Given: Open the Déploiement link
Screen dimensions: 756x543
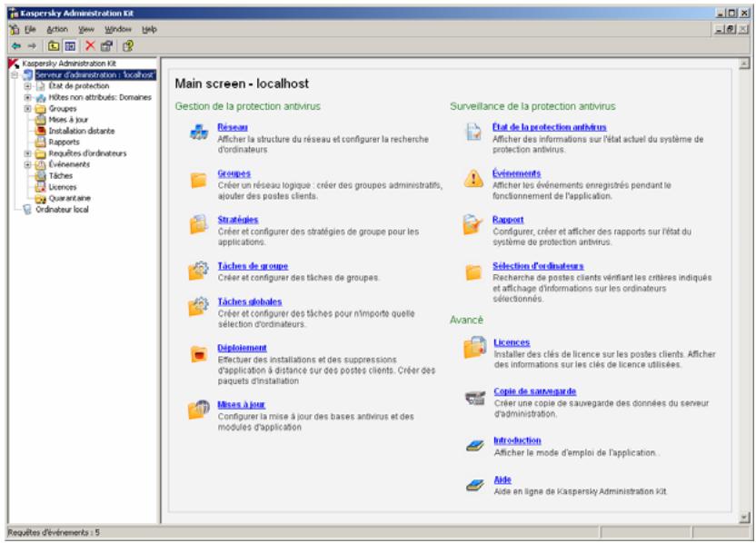Looking at the screenshot, I should point(242,348).
